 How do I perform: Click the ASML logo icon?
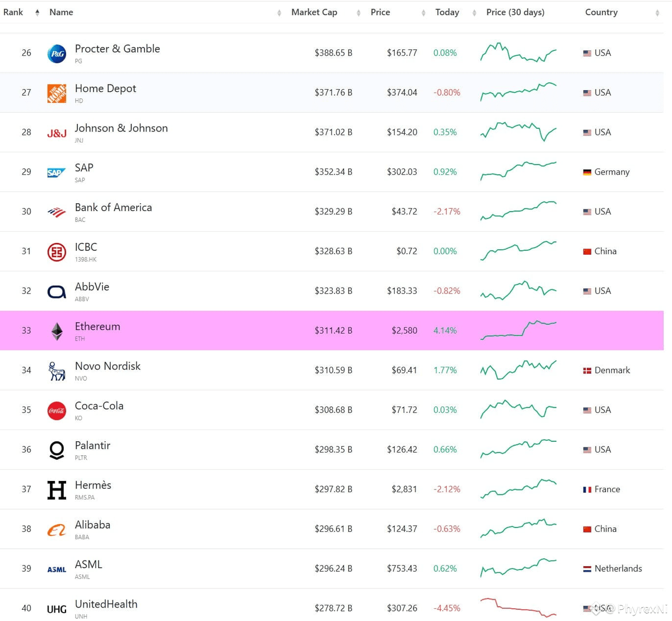[57, 569]
